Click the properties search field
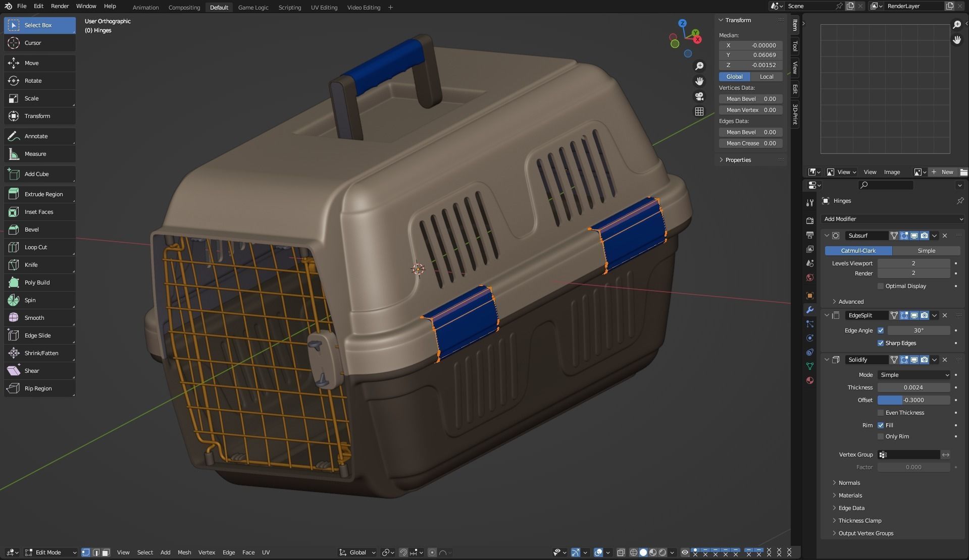Viewport: 969px width, 560px height. click(x=886, y=185)
